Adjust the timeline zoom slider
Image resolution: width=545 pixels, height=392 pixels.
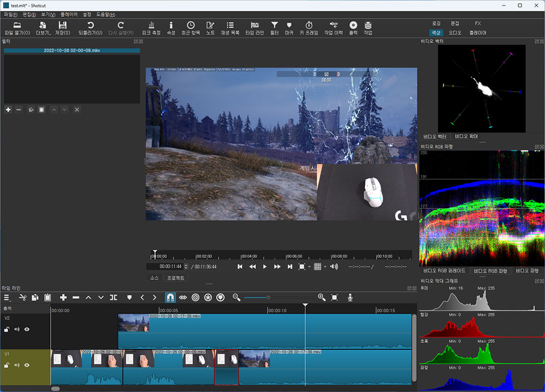(268, 297)
